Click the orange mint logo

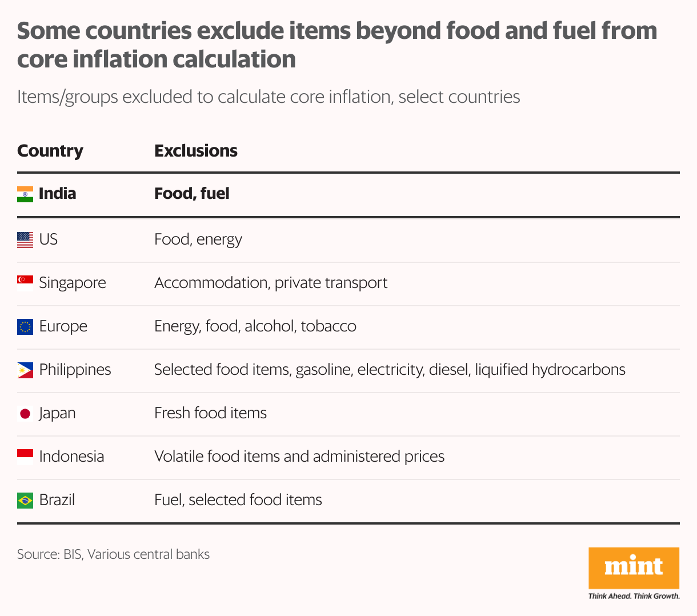click(x=634, y=567)
